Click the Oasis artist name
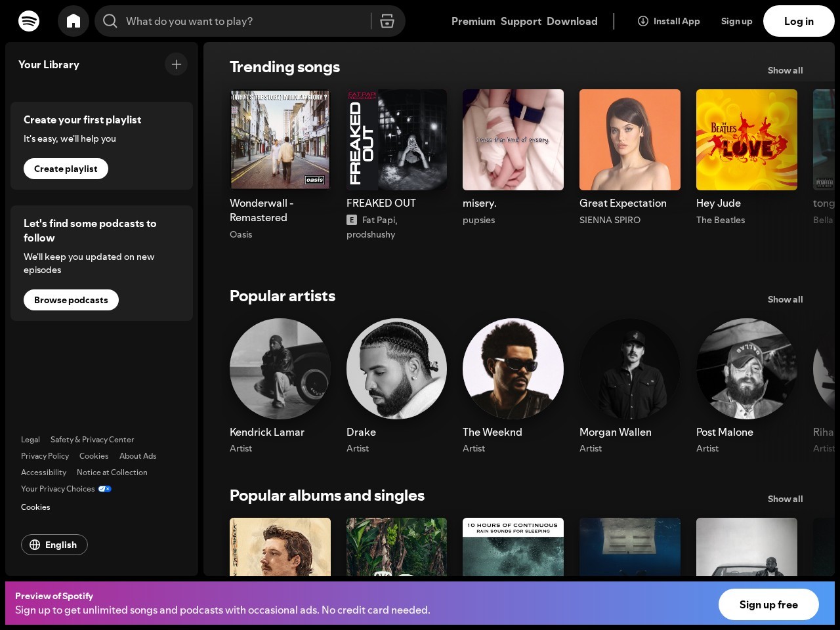The image size is (840, 630). [x=241, y=234]
